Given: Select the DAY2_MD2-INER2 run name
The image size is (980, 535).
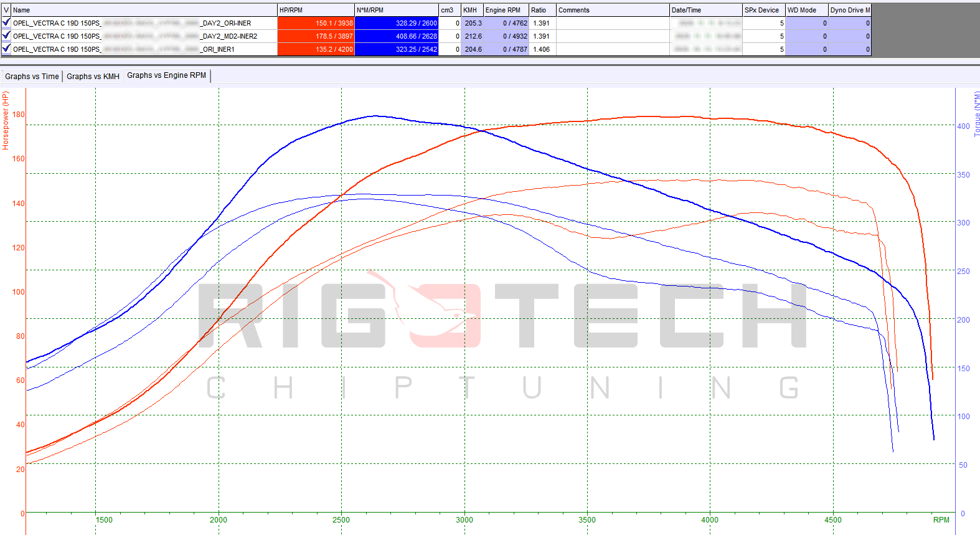Looking at the screenshot, I should (x=144, y=36).
